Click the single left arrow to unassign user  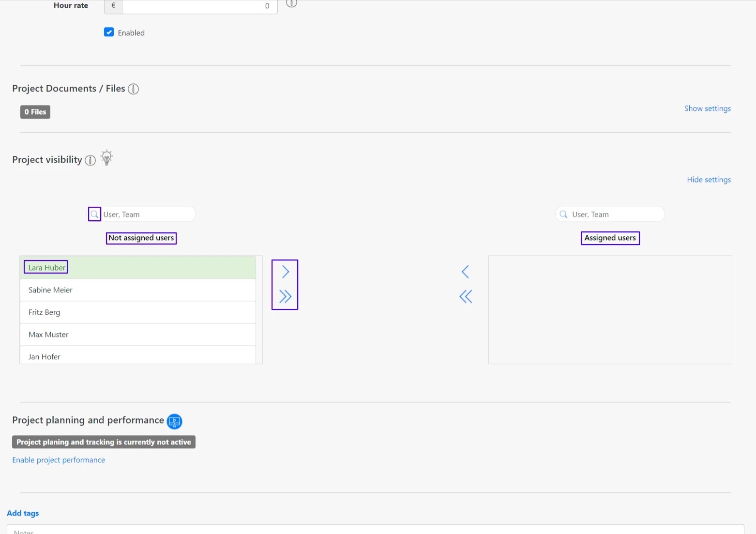(465, 272)
